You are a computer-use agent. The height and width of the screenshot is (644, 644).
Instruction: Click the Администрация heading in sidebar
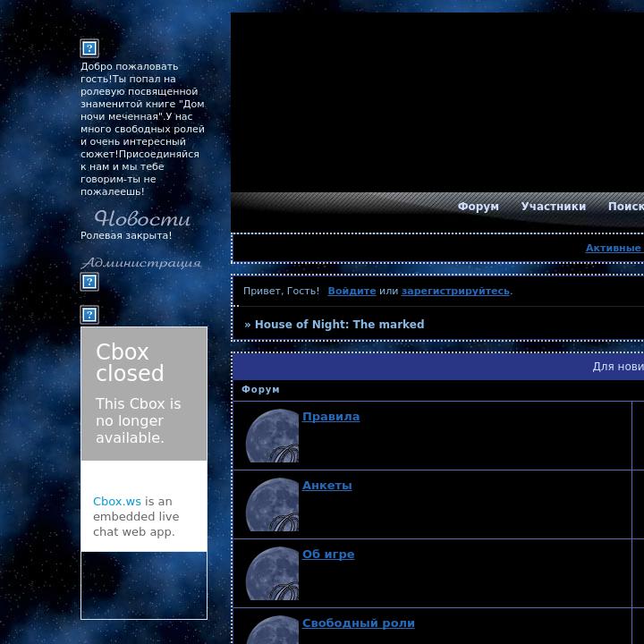(x=141, y=262)
